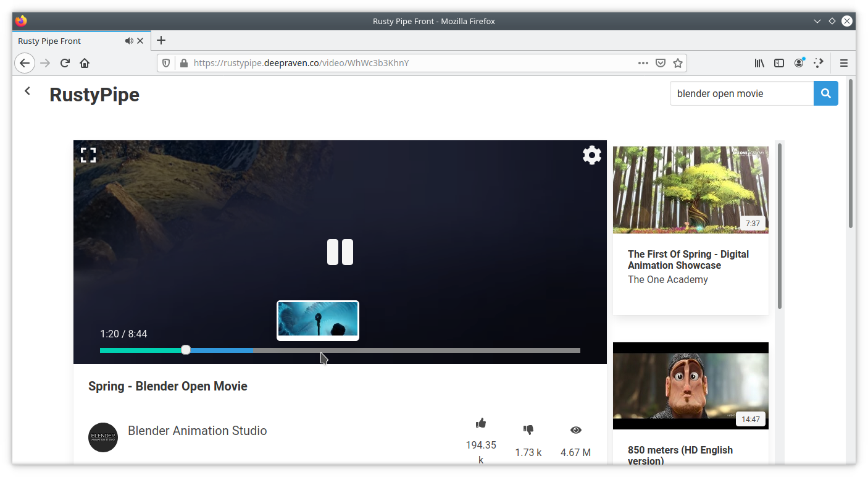This screenshot has width=868, height=477.
Task: Click Firefox back navigation button
Action: (25, 63)
